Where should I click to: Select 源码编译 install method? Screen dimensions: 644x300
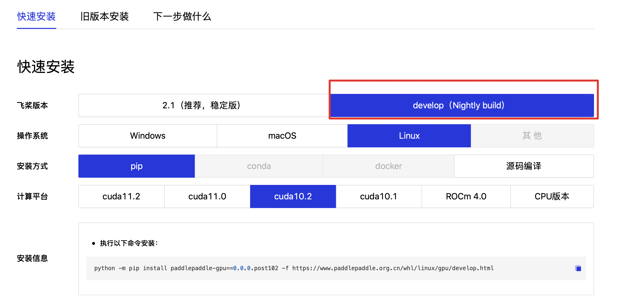[x=524, y=166]
